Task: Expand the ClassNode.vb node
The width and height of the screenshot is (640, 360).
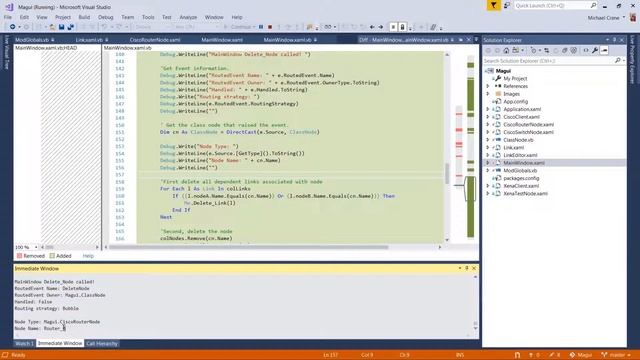Action: (488, 140)
